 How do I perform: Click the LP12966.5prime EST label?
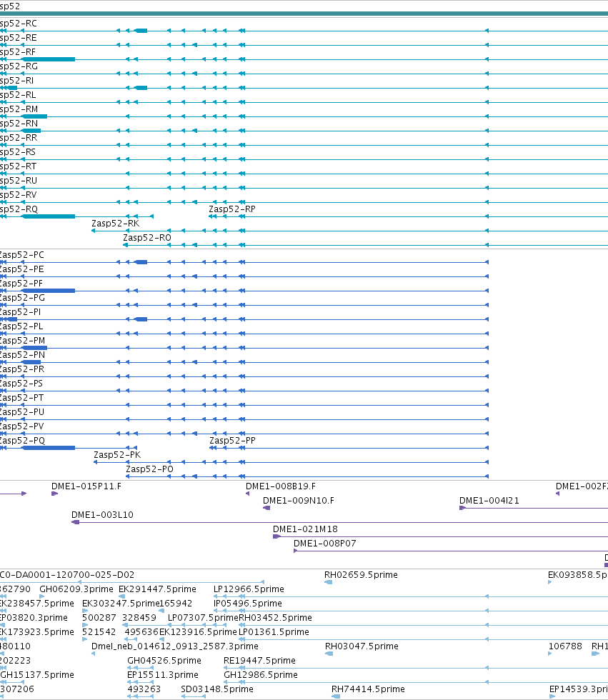(249, 589)
